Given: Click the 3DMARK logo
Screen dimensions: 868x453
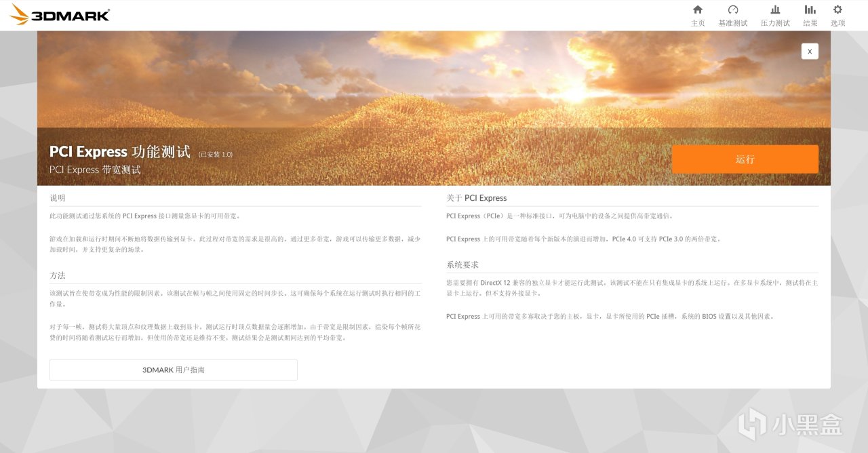Looking at the screenshot, I should [60, 15].
